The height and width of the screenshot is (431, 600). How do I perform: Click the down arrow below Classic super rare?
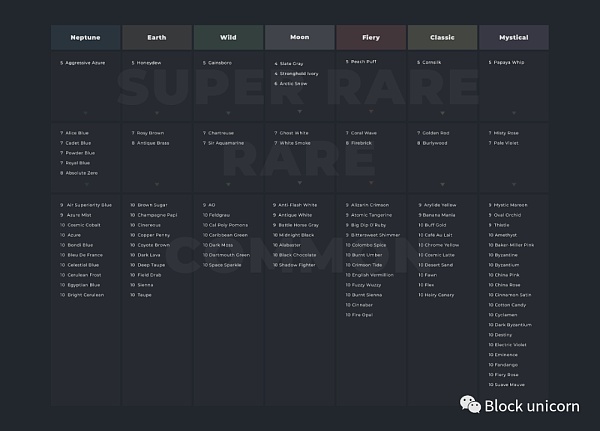[441, 112]
